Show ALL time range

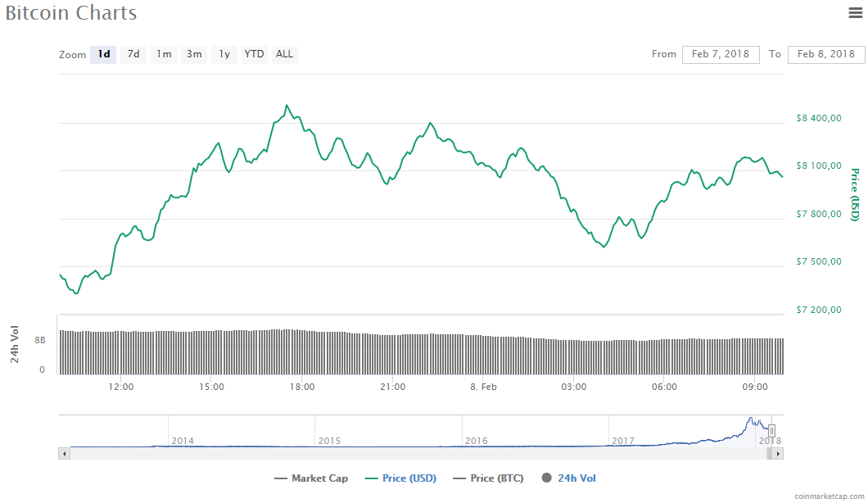click(284, 54)
